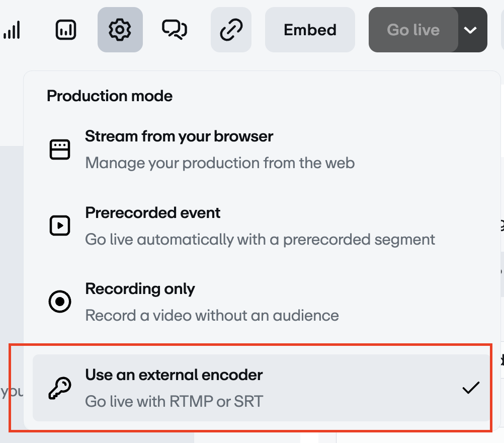The width and height of the screenshot is (504, 443).
Task: Select "Recording only" production mode
Action: 140,289
